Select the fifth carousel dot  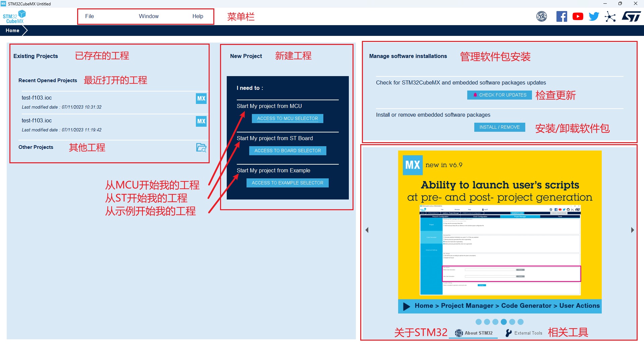click(x=512, y=322)
